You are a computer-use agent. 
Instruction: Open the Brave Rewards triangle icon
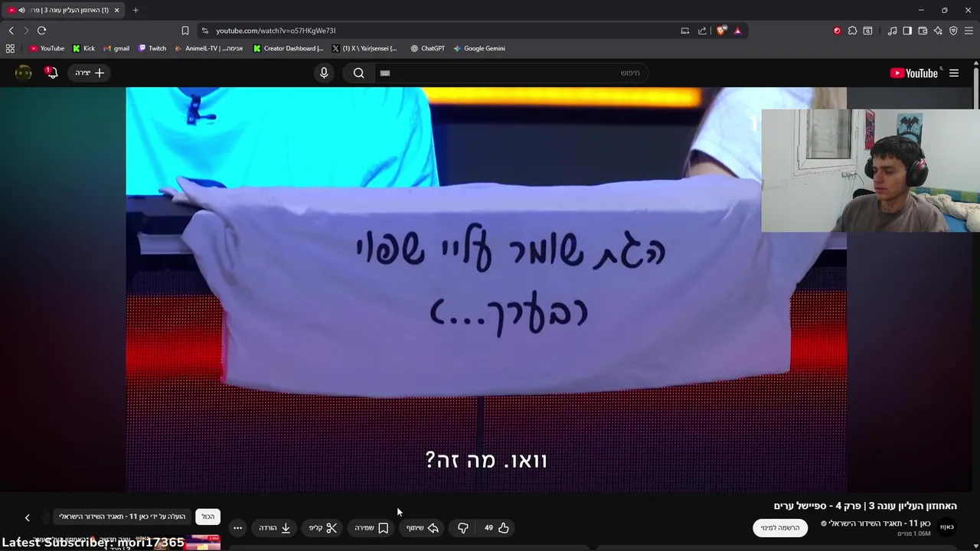tap(737, 31)
